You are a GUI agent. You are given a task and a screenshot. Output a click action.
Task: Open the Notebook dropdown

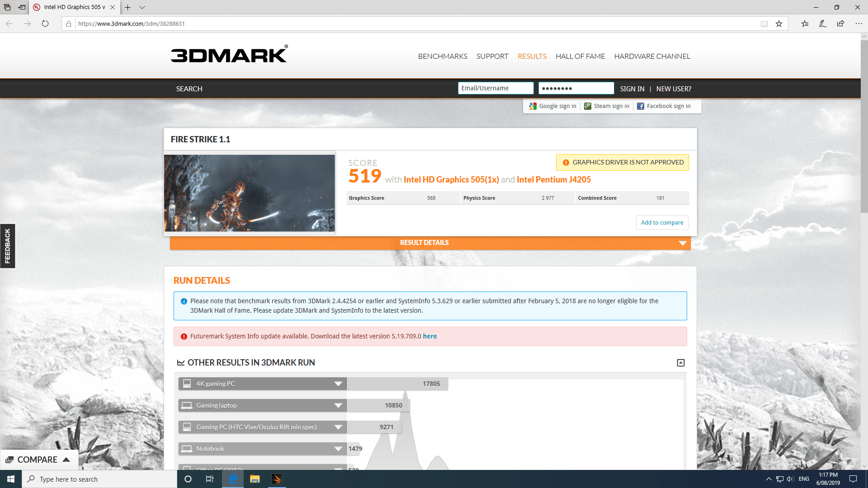262,449
